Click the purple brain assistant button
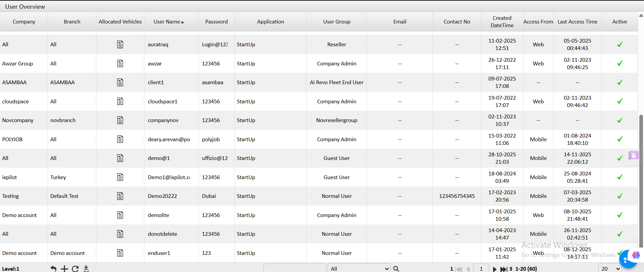The height and width of the screenshot is (272, 644). pyautogui.click(x=636, y=255)
